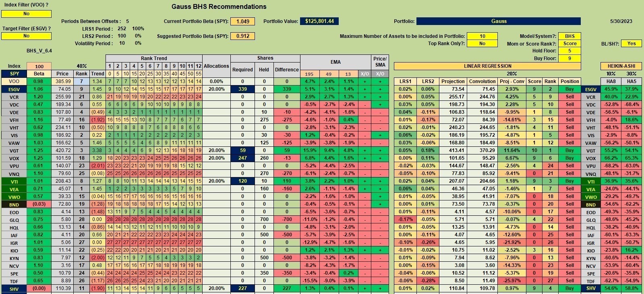Select the VGT EMA 195 value 15.9%
This screenshot has height=294, width=644.
[310, 150]
